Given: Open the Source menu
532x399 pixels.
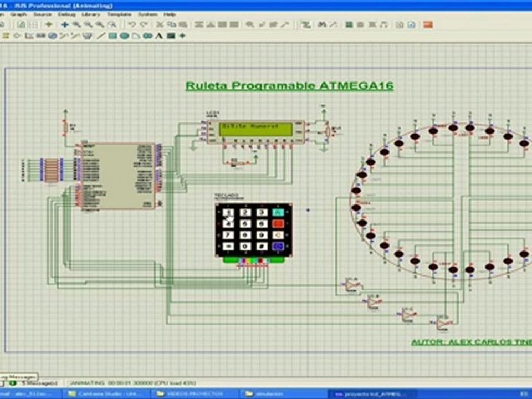Looking at the screenshot, I should (x=43, y=14).
